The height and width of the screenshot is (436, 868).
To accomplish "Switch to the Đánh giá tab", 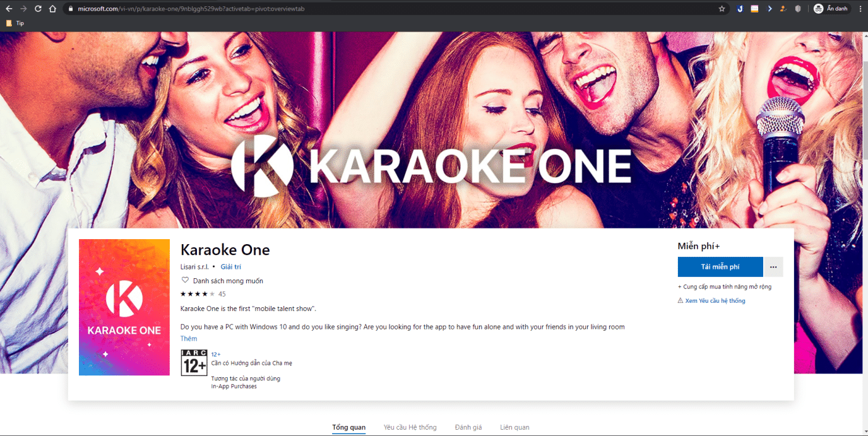I will 468,428.
